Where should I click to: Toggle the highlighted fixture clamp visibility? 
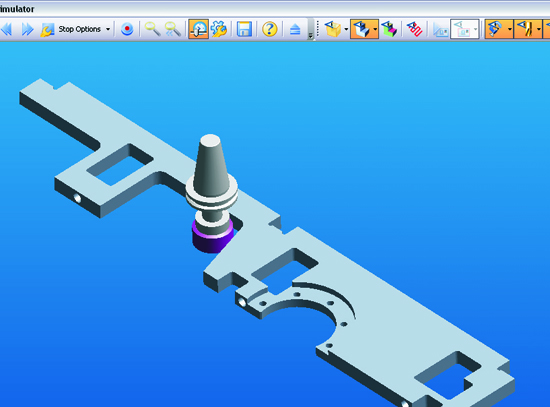[496, 29]
